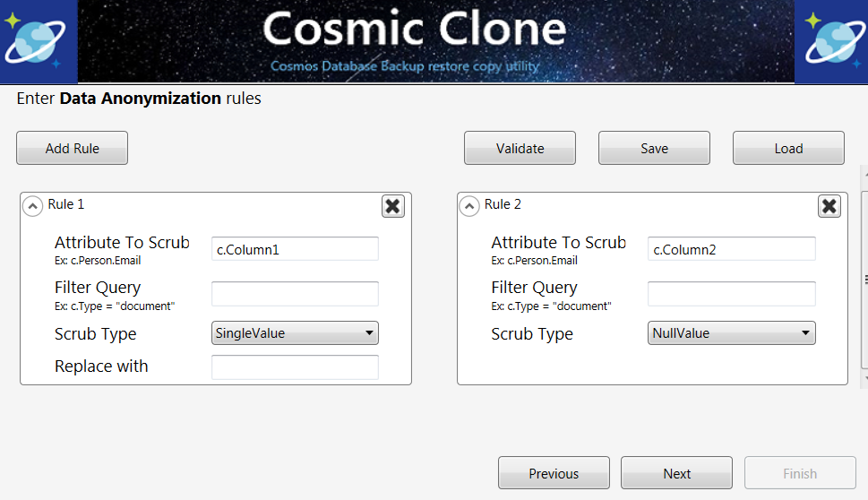Collapse the Rule 2 expander
This screenshot has width=868, height=500.
[x=468, y=206]
